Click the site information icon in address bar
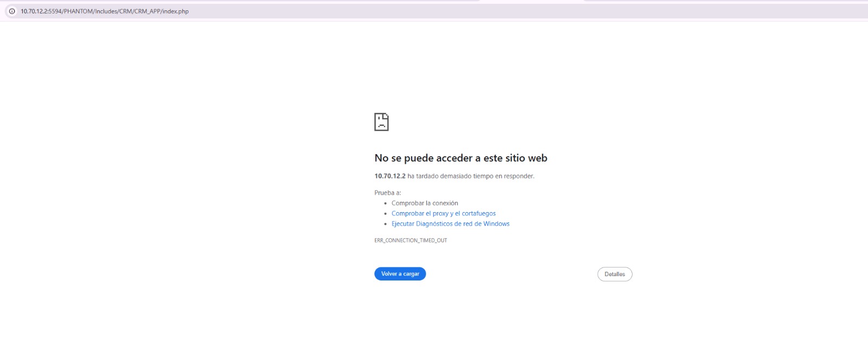 tap(12, 11)
